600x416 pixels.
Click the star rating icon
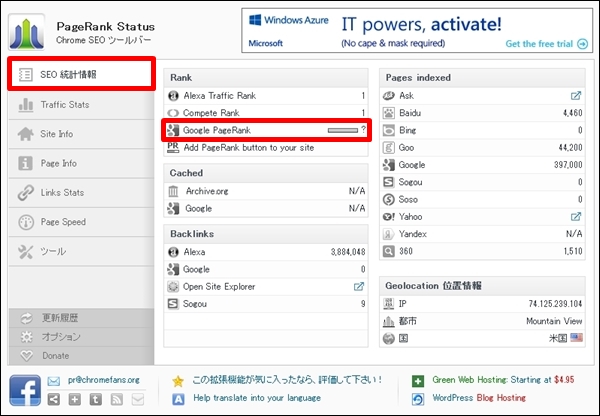[x=178, y=381]
